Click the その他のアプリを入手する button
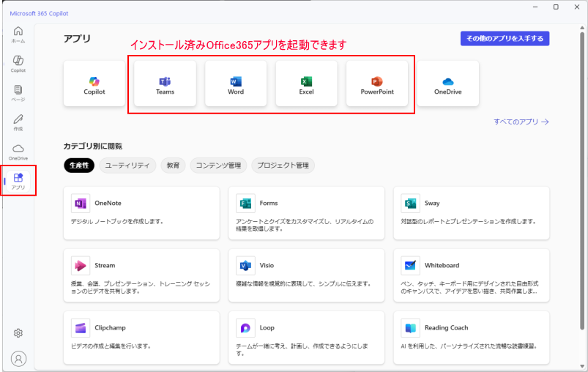 pyautogui.click(x=505, y=38)
